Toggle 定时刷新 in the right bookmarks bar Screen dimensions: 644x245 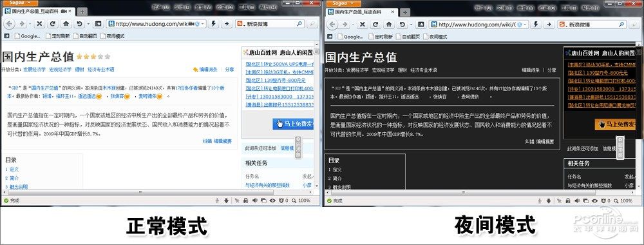click(381, 37)
